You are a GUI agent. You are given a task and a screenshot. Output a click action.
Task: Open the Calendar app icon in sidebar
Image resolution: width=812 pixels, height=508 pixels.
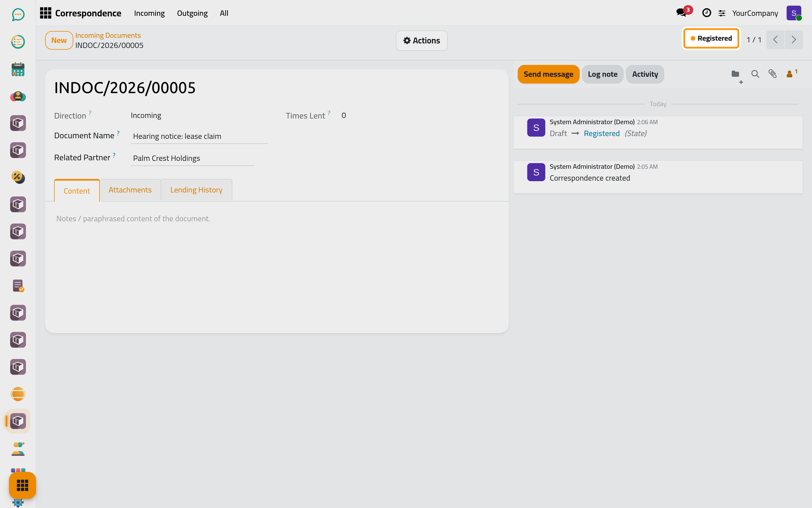click(x=18, y=69)
